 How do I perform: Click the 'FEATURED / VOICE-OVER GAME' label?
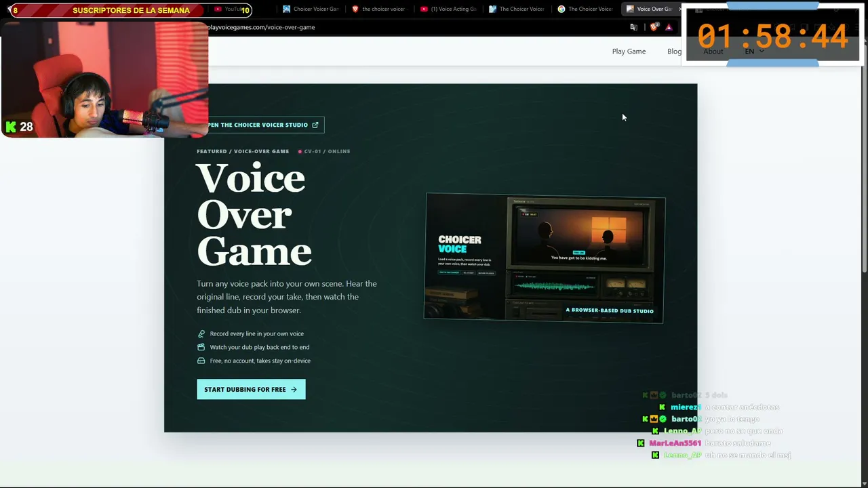(x=243, y=151)
